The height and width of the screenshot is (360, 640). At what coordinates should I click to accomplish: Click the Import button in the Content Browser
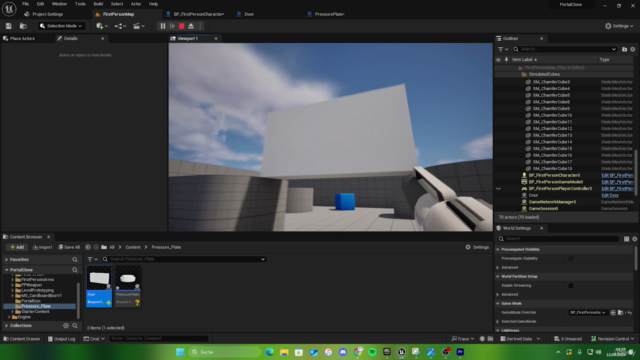[x=42, y=247]
